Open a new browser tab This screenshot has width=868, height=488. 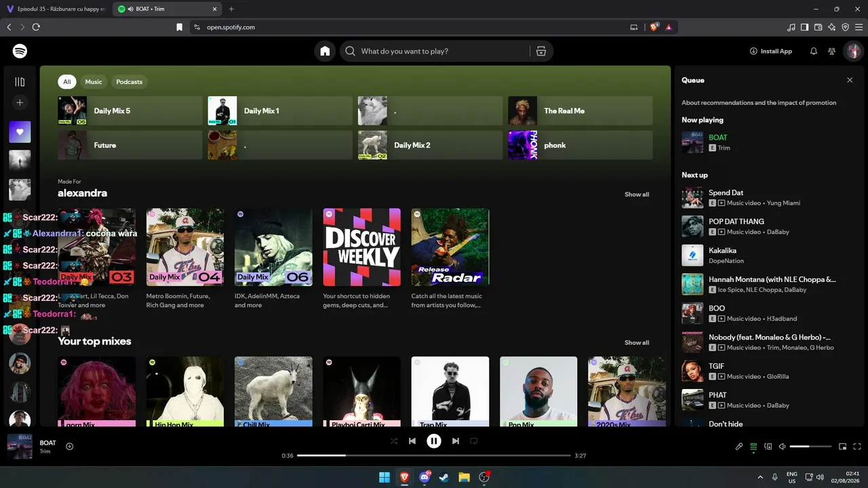point(231,9)
